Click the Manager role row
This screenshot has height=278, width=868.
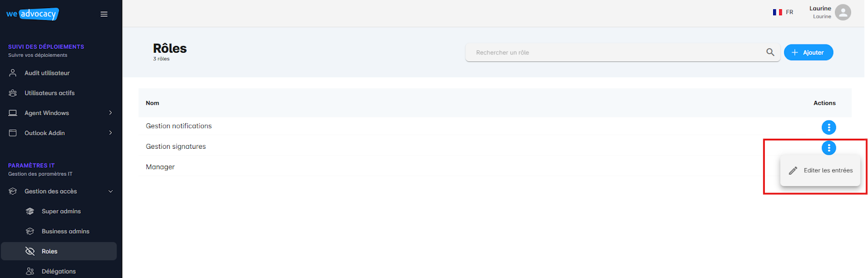pos(495,167)
